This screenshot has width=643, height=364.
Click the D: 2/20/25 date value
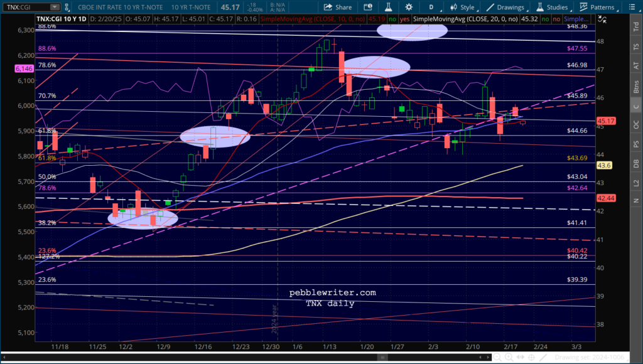click(x=105, y=19)
